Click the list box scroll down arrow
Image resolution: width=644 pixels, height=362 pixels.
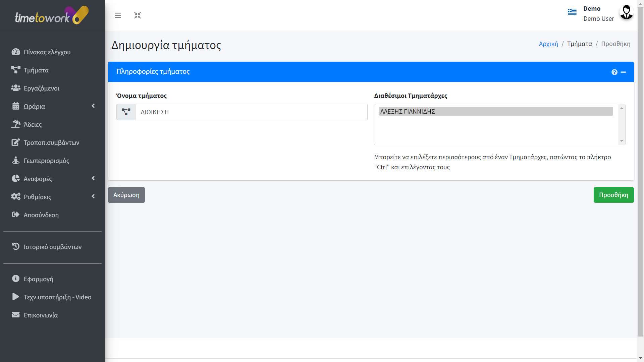point(622,141)
